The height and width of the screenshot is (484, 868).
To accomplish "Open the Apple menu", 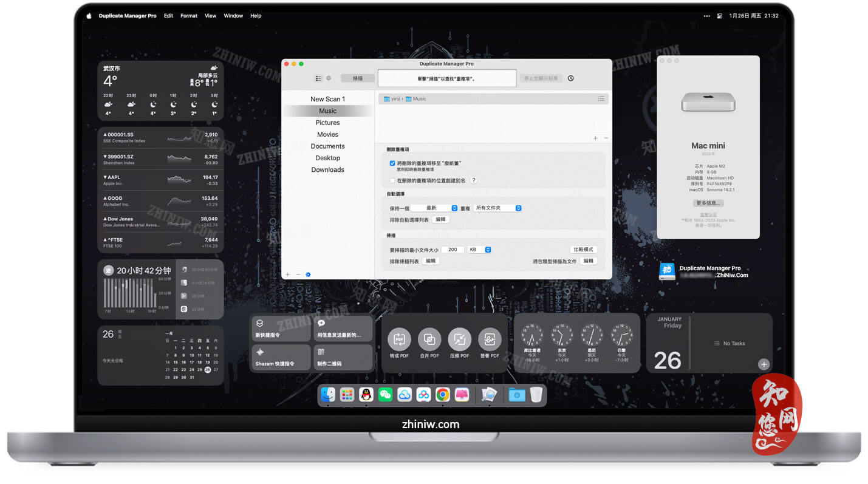I will point(89,16).
